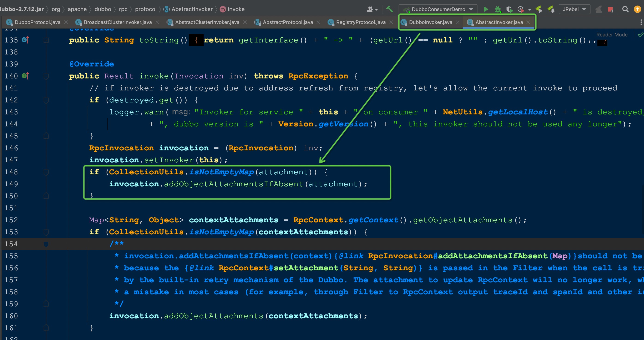This screenshot has height=340, width=644.
Task: Click the Debug with JRebel rocket icon
Action: point(551,9)
